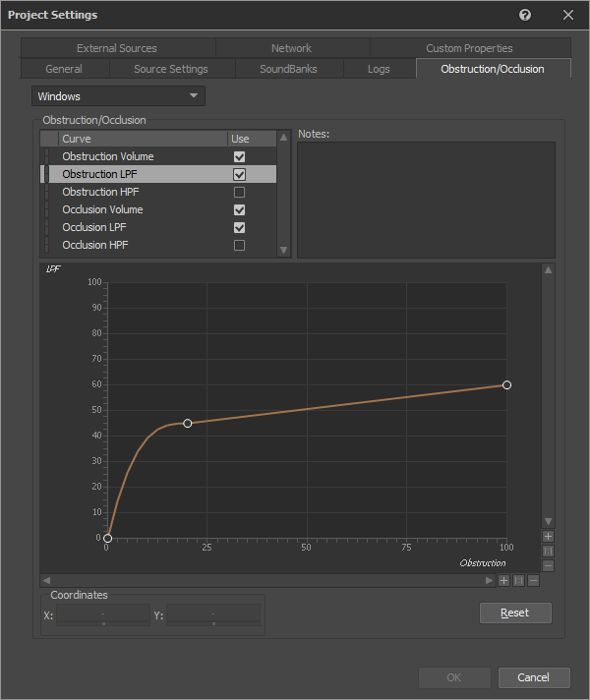Screen dimensions: 590x700
Task: Select the Occlusion LPF curve row
Action: click(x=158, y=228)
